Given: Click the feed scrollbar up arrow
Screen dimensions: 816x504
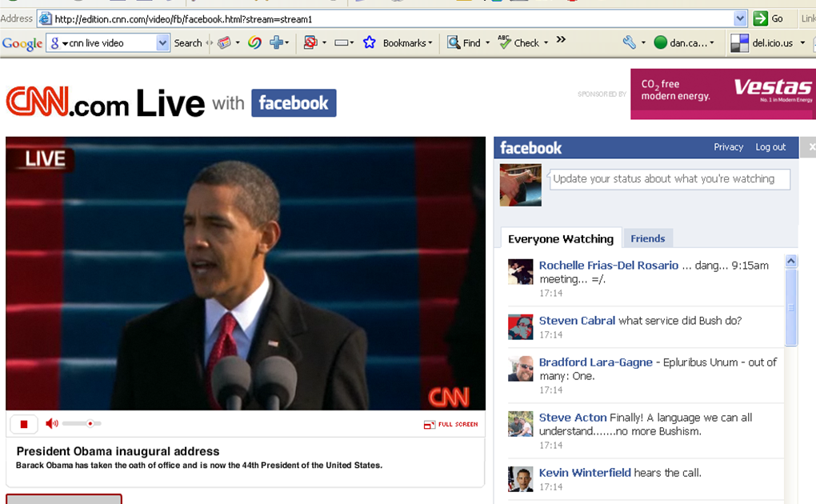Looking at the screenshot, I should pyautogui.click(x=791, y=261).
